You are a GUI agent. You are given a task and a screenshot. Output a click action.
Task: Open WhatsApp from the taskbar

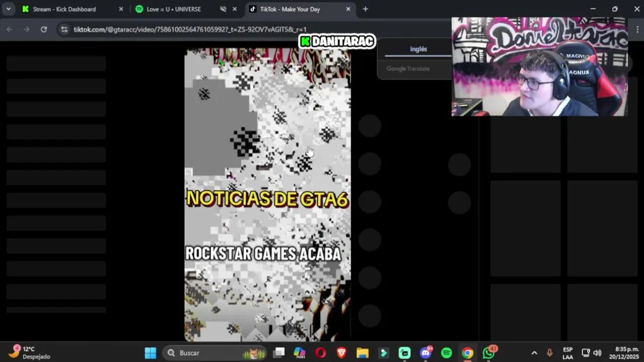point(489,353)
